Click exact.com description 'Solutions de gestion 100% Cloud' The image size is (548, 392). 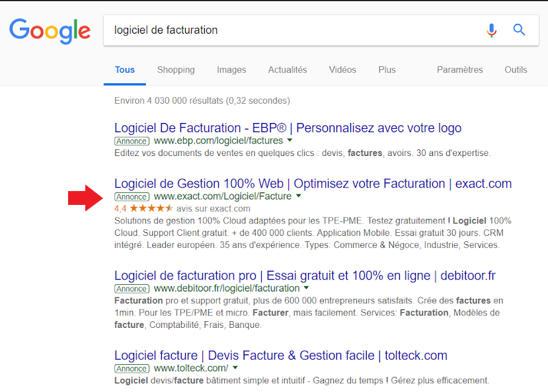click(313, 233)
